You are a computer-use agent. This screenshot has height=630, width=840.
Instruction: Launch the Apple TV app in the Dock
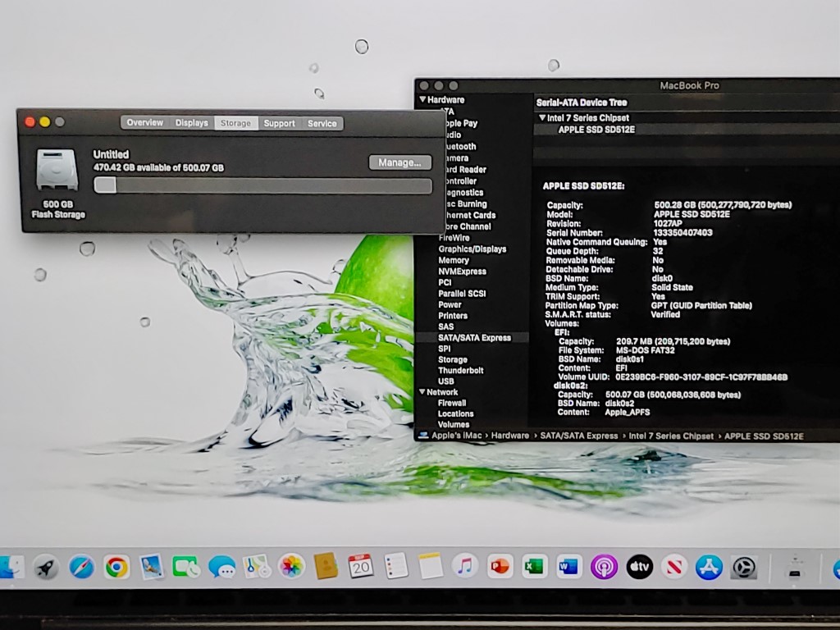tap(639, 567)
